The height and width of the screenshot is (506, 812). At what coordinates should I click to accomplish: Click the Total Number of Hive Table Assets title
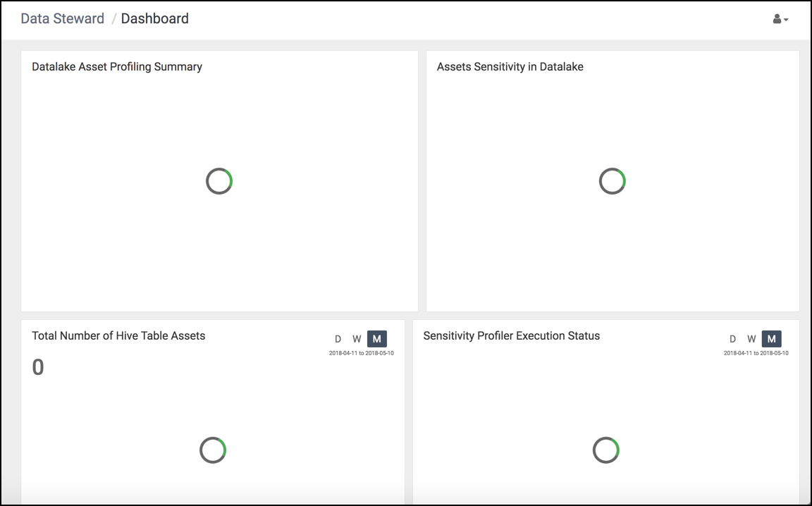tap(118, 335)
